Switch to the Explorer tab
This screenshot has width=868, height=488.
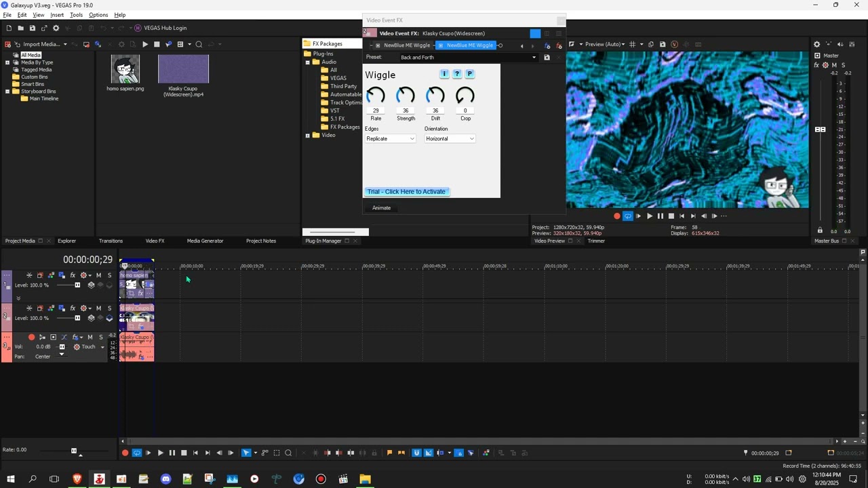pyautogui.click(x=66, y=241)
